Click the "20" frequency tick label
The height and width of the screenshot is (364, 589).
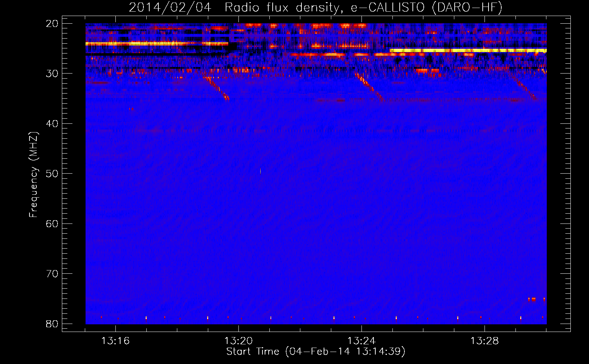click(52, 24)
